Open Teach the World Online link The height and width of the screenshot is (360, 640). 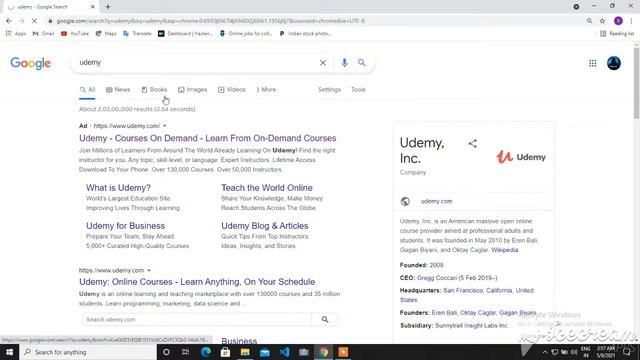click(267, 188)
